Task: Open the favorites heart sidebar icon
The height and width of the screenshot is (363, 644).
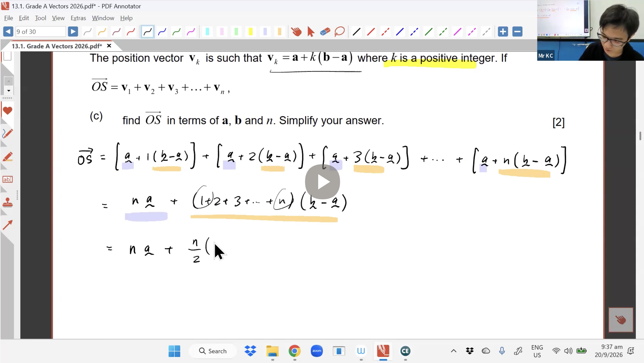Action: (x=7, y=111)
